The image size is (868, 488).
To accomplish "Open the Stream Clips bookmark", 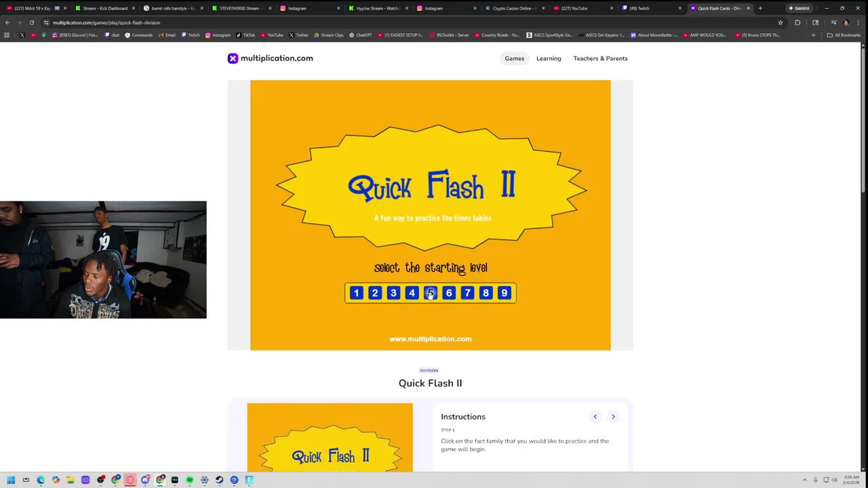I will pos(329,35).
